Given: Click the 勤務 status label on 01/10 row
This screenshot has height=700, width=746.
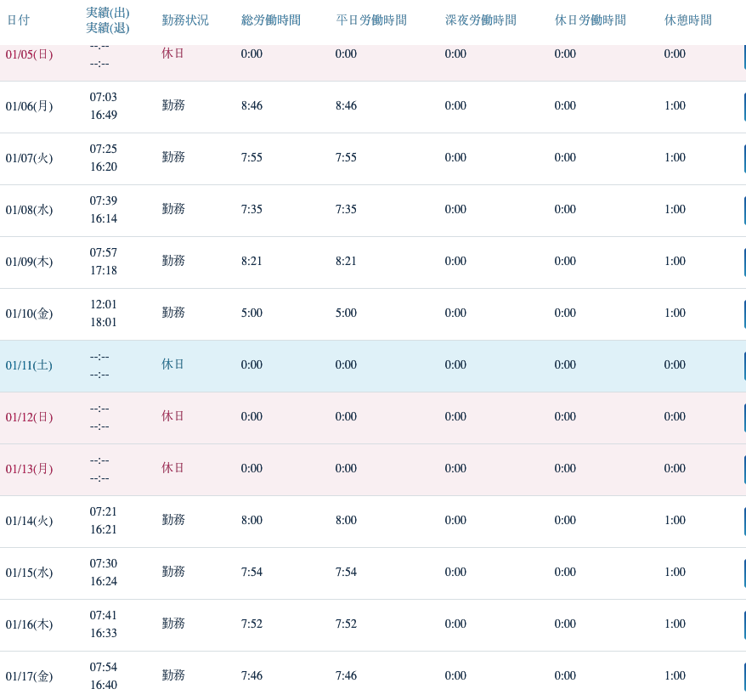Looking at the screenshot, I should point(172,313).
